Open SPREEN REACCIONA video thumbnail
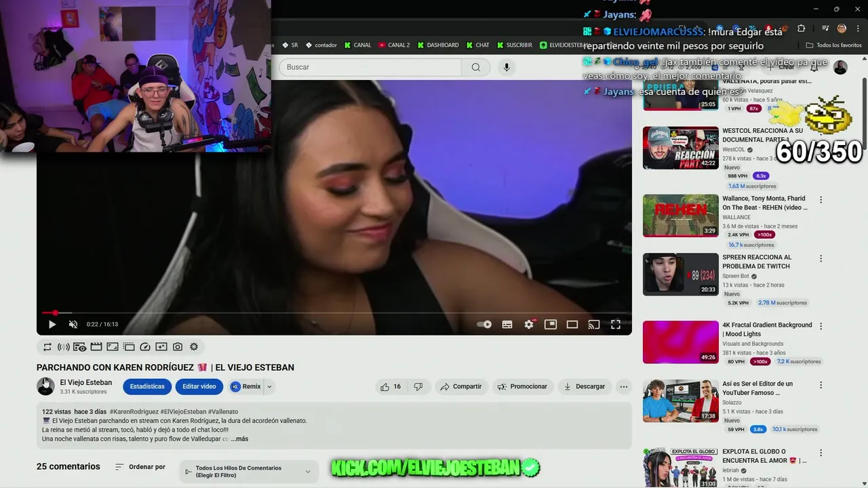 (681, 274)
